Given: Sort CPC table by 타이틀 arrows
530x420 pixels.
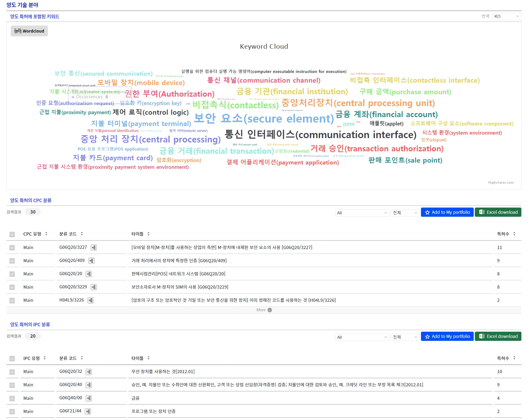Looking at the screenshot, I should pos(149,234).
